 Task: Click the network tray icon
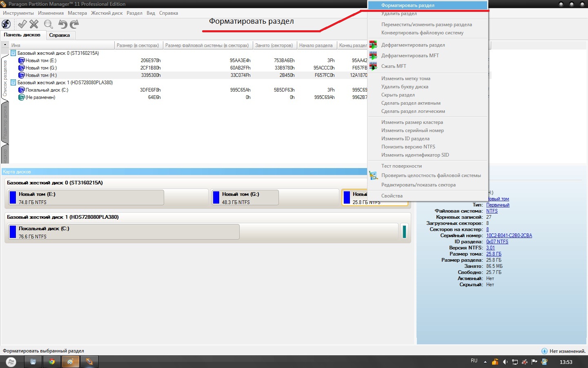pos(515,362)
